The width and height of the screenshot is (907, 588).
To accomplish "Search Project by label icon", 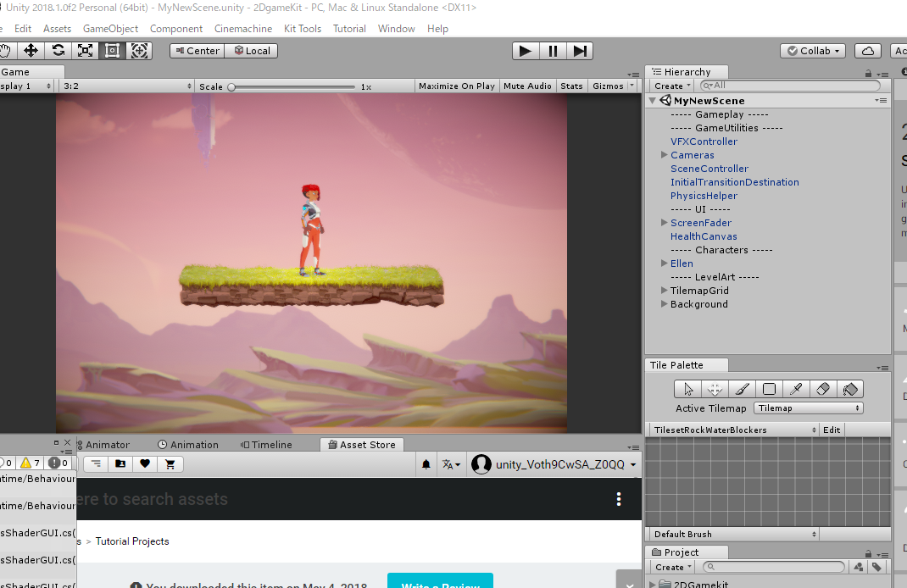I will (877, 567).
